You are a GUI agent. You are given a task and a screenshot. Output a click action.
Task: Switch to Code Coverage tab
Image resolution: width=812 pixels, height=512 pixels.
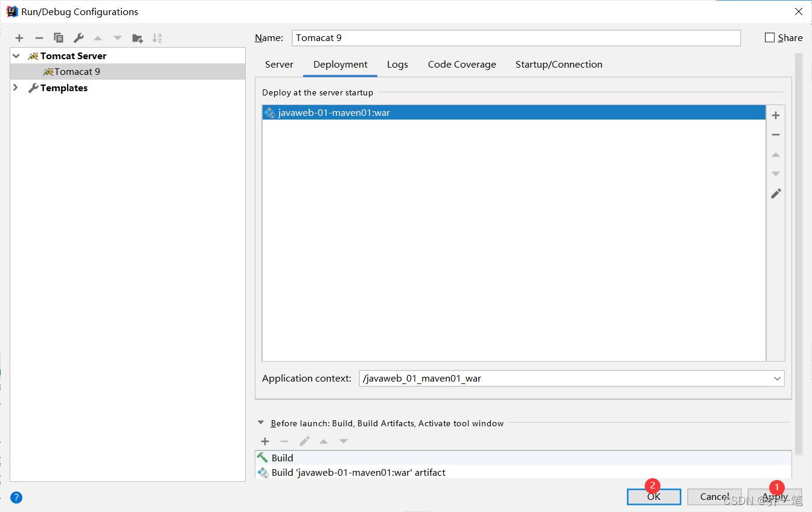point(462,65)
